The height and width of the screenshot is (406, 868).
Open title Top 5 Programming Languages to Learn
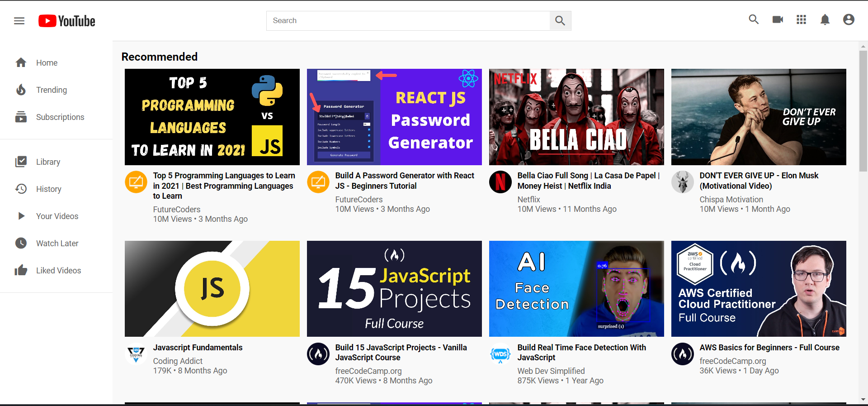pyautogui.click(x=224, y=186)
